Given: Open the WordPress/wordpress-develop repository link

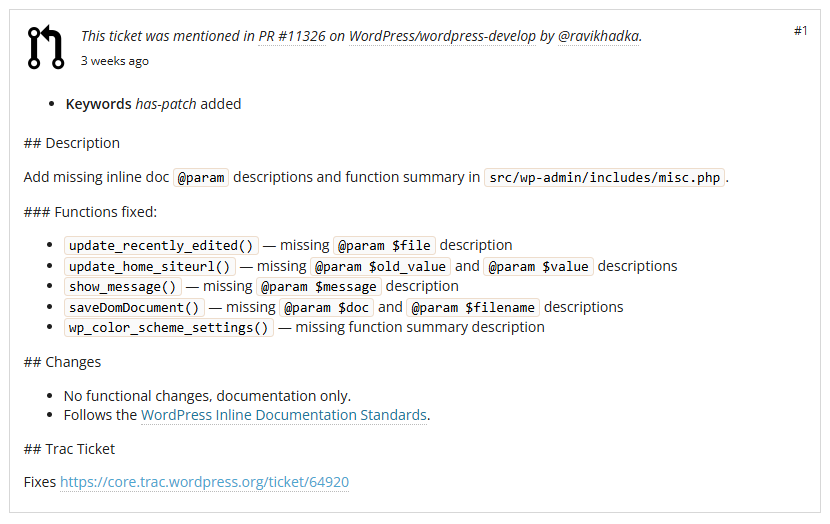Looking at the screenshot, I should [x=442, y=36].
